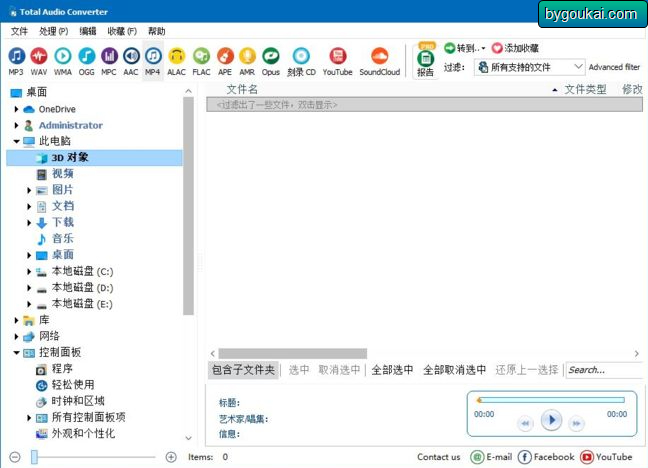Click the zoom out minus icon
648x468 pixels.
(15, 457)
